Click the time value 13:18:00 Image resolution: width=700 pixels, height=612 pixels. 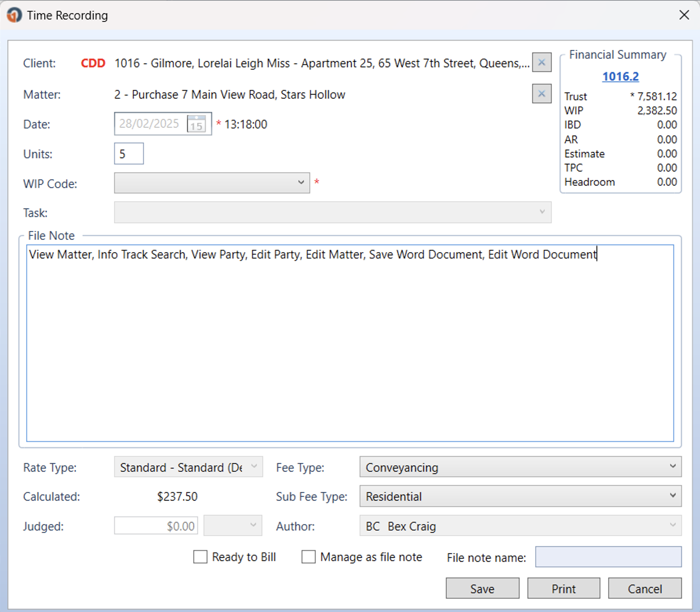pyautogui.click(x=246, y=124)
